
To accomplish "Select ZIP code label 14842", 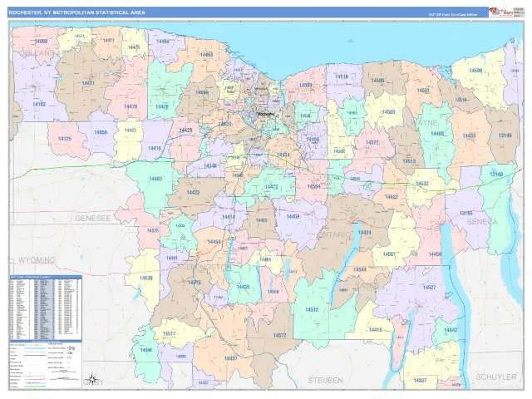I will 451,330.
